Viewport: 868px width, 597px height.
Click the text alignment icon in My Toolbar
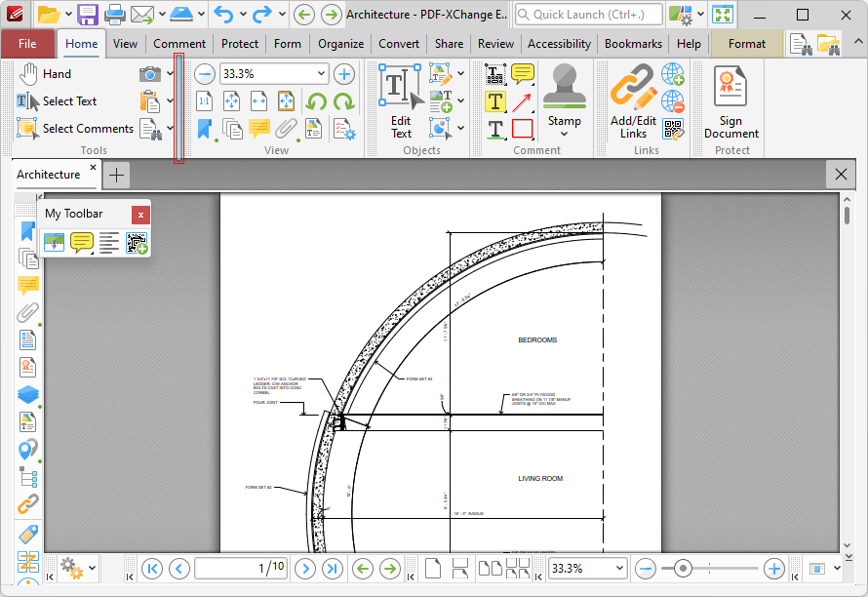[109, 243]
